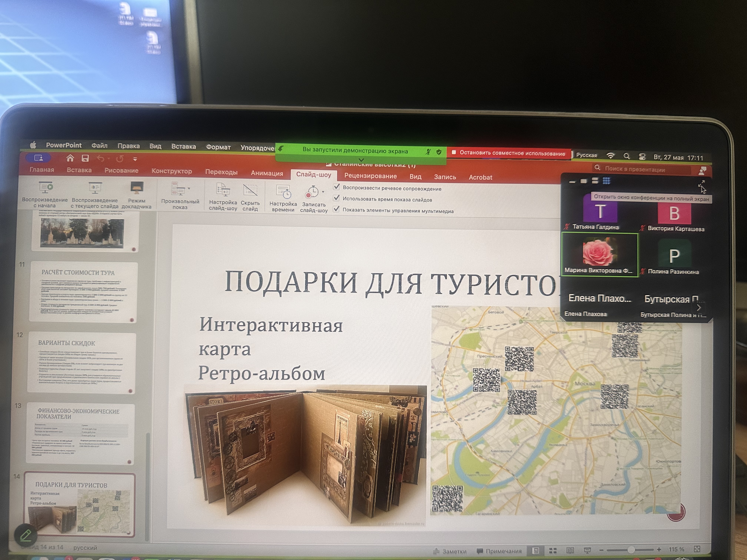747x560 pixels.
Task: Select the Рецензирование ribbon tab
Action: click(x=371, y=176)
